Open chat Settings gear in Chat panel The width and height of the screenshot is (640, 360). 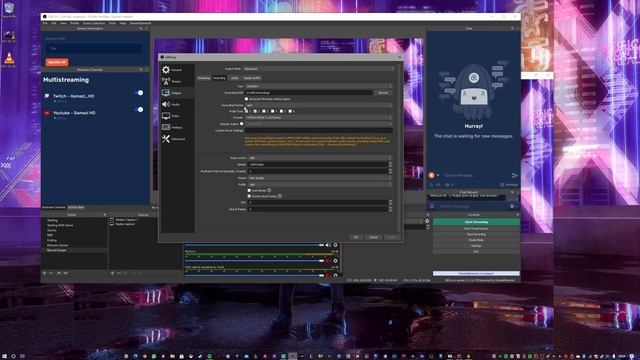tap(509, 185)
